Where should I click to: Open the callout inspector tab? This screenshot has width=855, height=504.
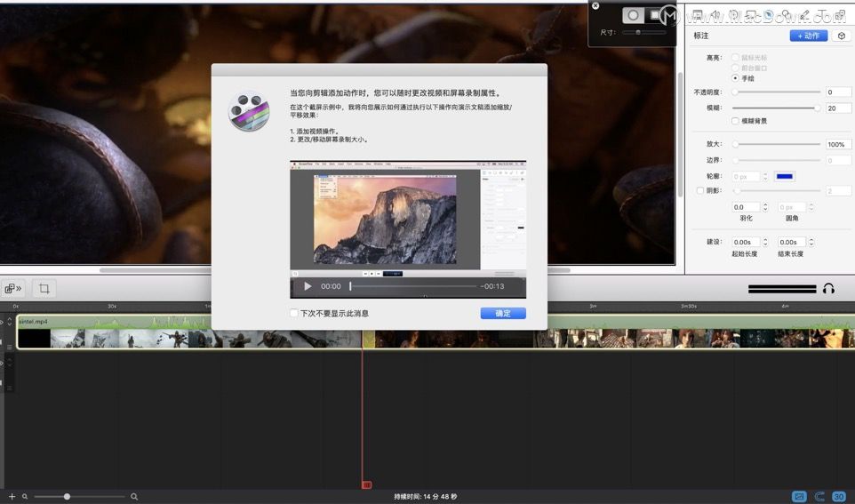tap(769, 15)
